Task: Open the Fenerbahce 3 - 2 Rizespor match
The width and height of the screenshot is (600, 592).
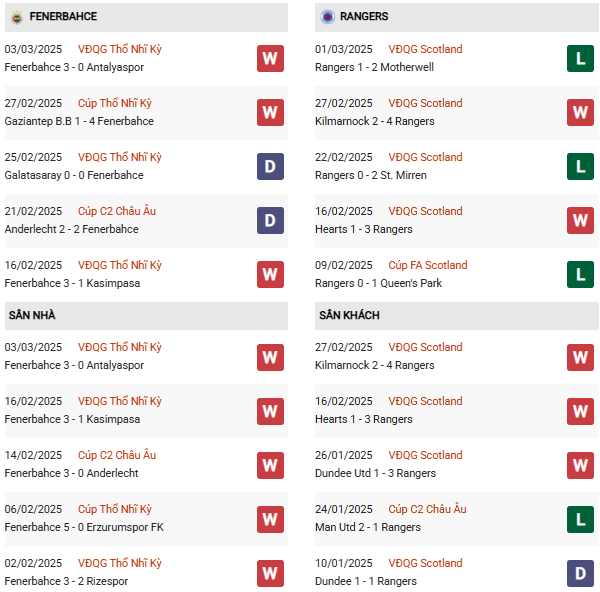Action: [66, 581]
